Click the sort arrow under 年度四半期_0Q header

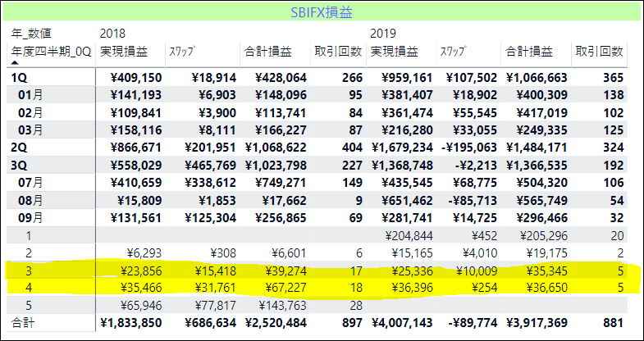click(15, 63)
